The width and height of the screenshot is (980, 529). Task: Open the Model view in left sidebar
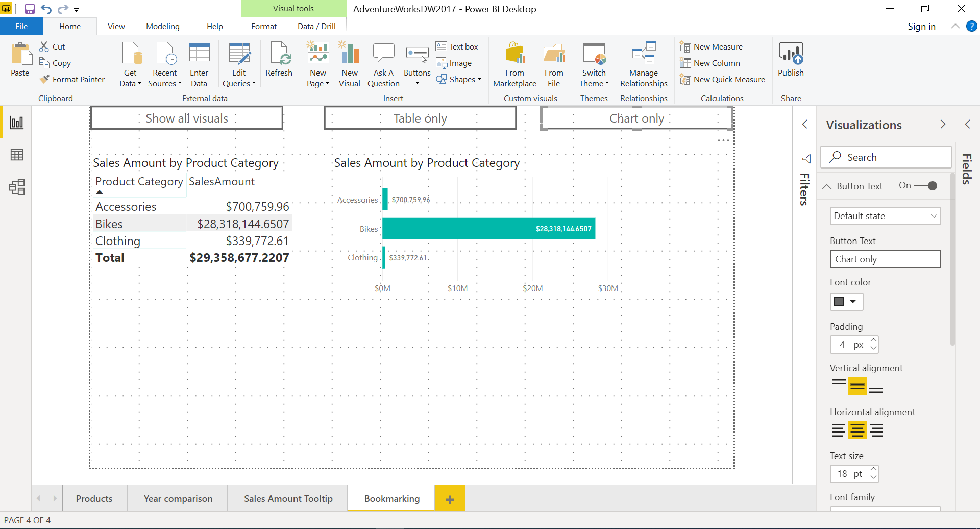coord(17,187)
